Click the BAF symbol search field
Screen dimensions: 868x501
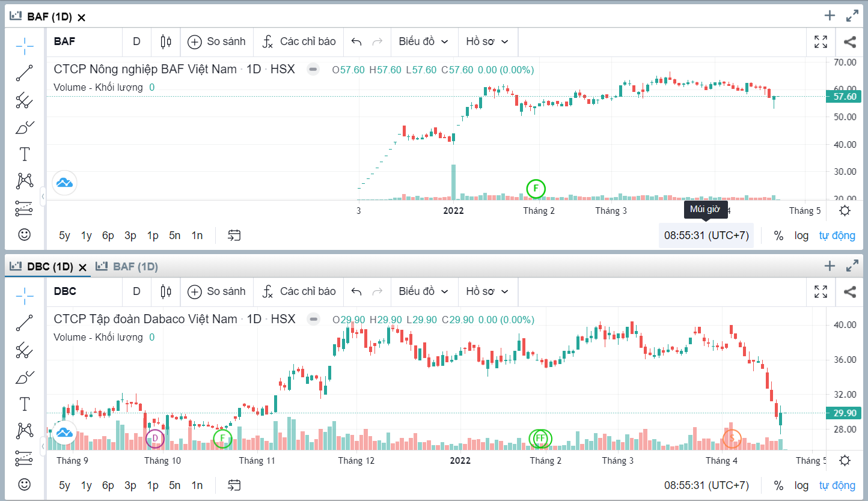84,41
